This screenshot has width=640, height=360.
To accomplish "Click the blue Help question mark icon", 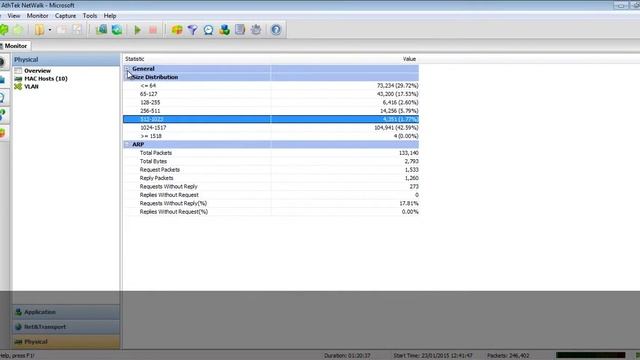I will pyautogui.click(x=276, y=30).
